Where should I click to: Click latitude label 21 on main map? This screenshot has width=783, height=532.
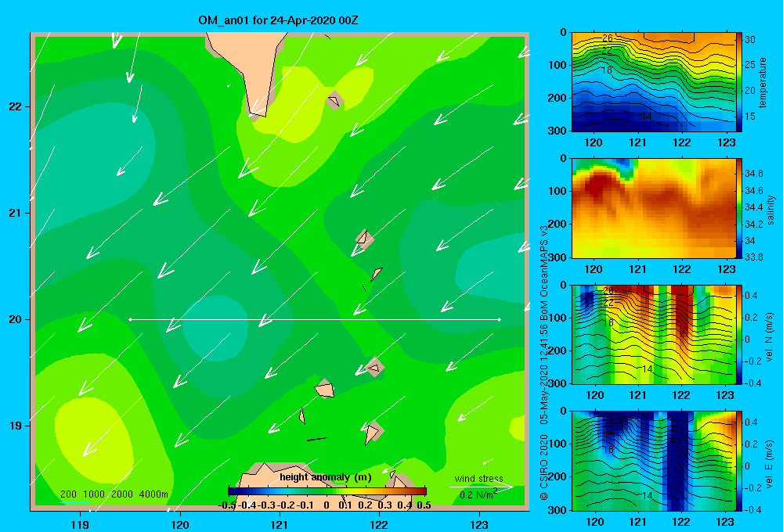pyautogui.click(x=15, y=213)
